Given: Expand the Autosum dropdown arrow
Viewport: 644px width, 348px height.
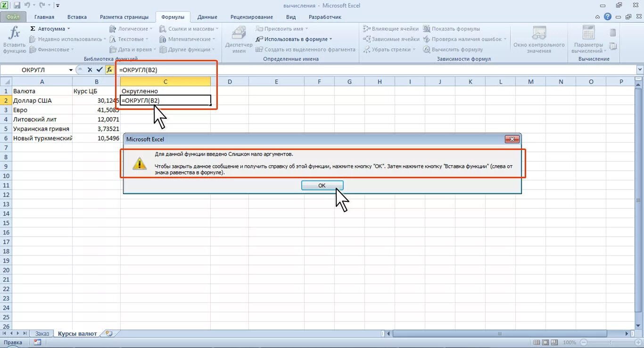Looking at the screenshot, I should pos(68,29).
